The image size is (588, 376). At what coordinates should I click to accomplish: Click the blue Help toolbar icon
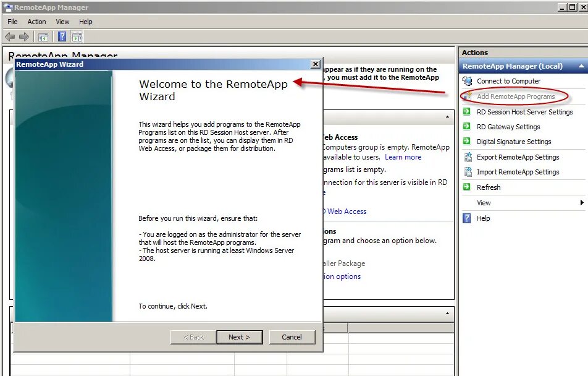(62, 36)
